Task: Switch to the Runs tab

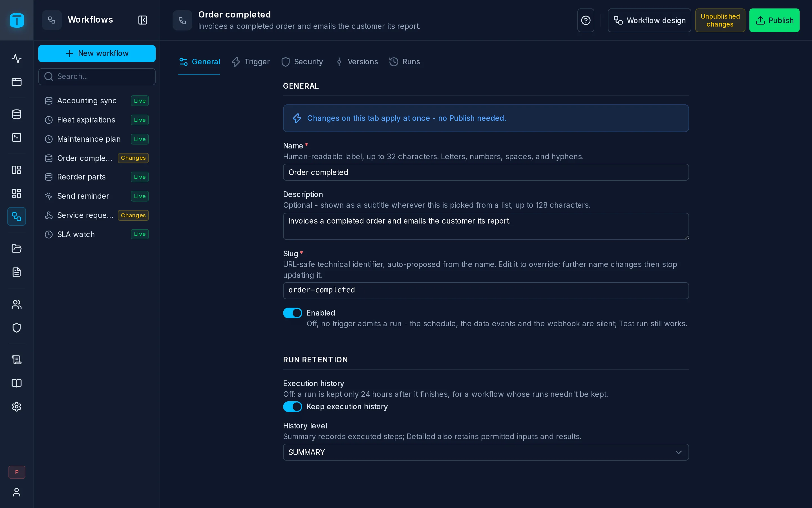Action: (405, 62)
